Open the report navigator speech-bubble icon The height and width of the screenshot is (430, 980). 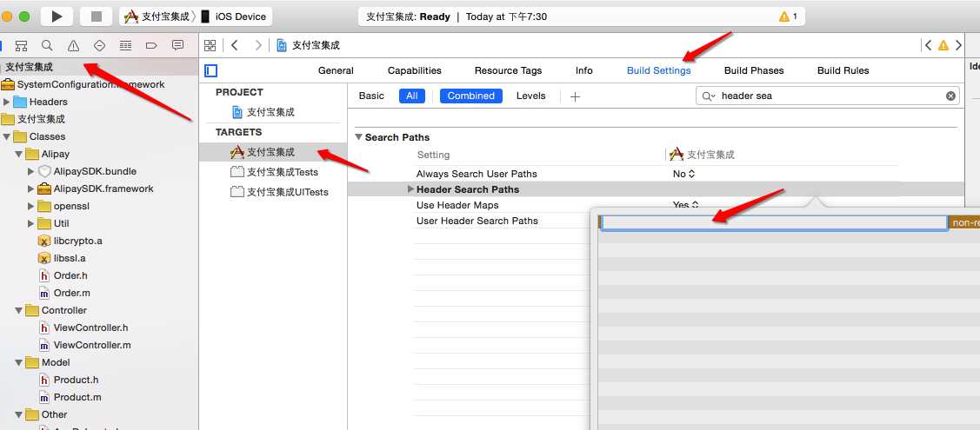pyautogui.click(x=178, y=45)
